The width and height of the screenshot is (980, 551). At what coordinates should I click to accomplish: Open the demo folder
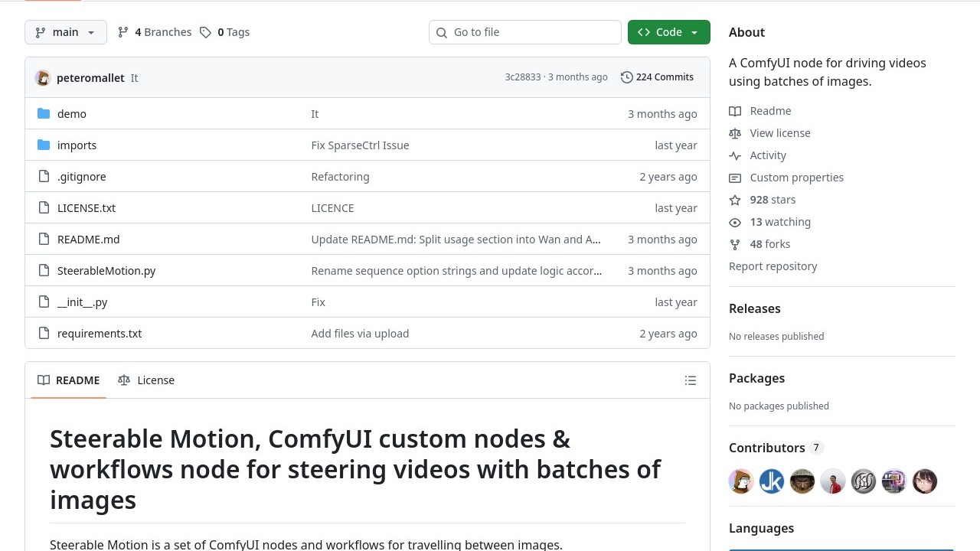[71, 114]
